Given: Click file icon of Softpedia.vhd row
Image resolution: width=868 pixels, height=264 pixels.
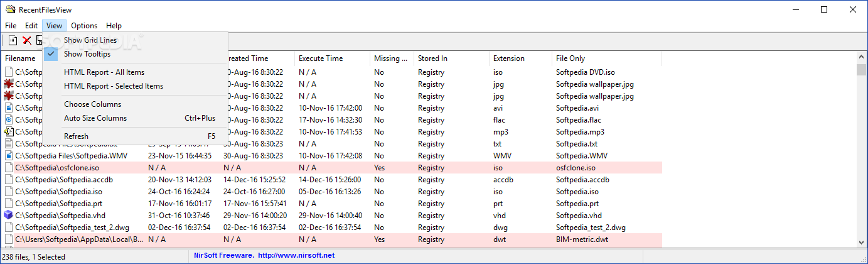Looking at the screenshot, I should [9, 215].
